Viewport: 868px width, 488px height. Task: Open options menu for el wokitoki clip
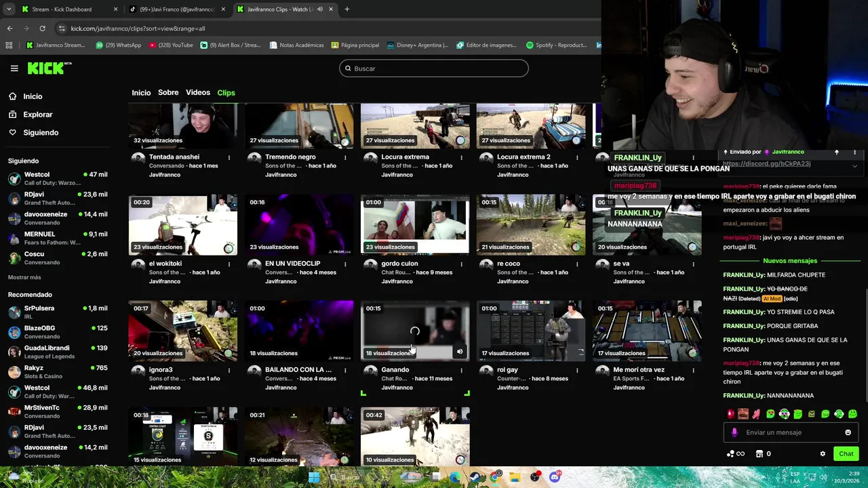coord(229,264)
